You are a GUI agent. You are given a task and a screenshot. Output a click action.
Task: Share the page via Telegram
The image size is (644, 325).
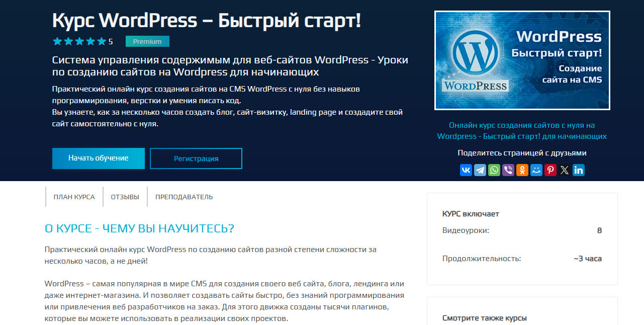click(480, 170)
